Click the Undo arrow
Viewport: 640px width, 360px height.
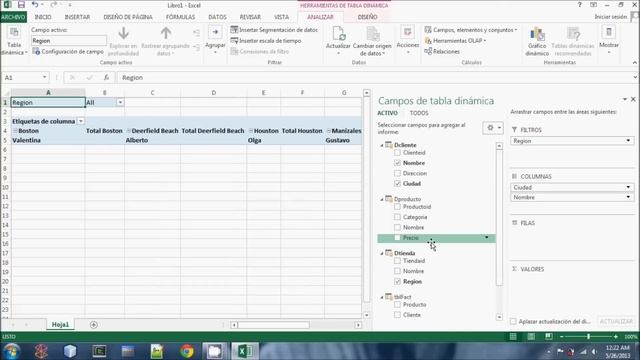35,5
